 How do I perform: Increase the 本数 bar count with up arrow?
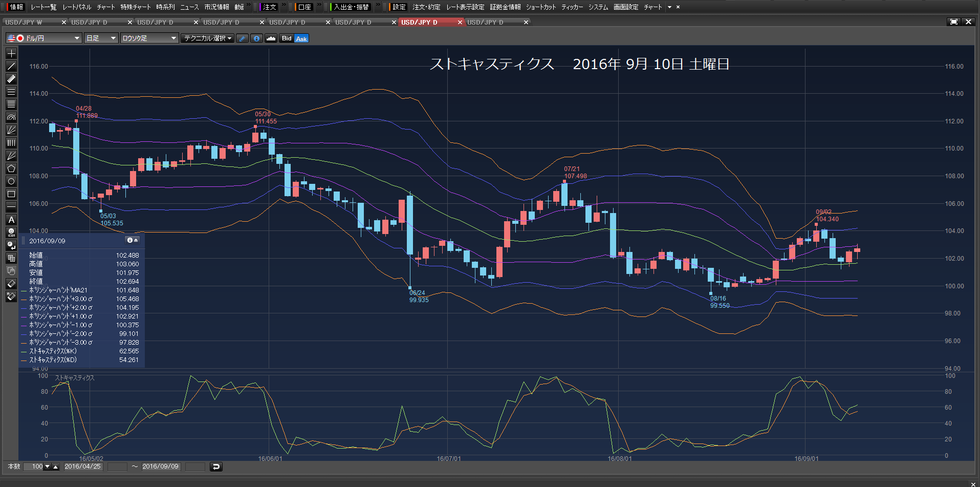click(x=56, y=467)
